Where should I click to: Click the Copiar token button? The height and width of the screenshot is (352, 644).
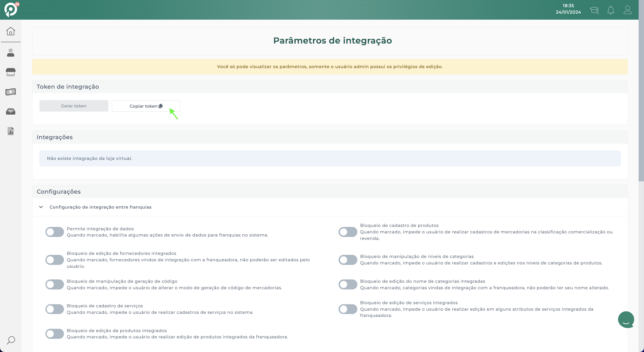[146, 106]
